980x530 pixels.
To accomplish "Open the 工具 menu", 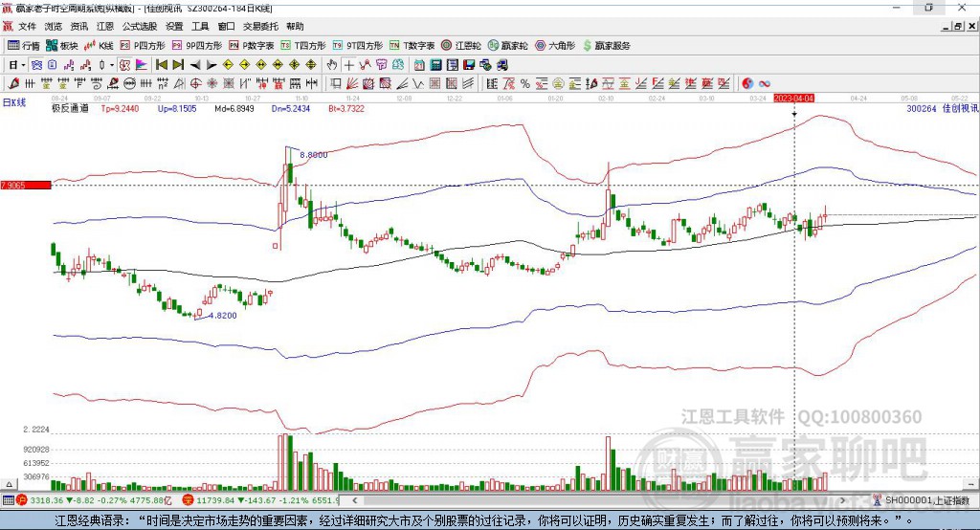I will [x=200, y=26].
